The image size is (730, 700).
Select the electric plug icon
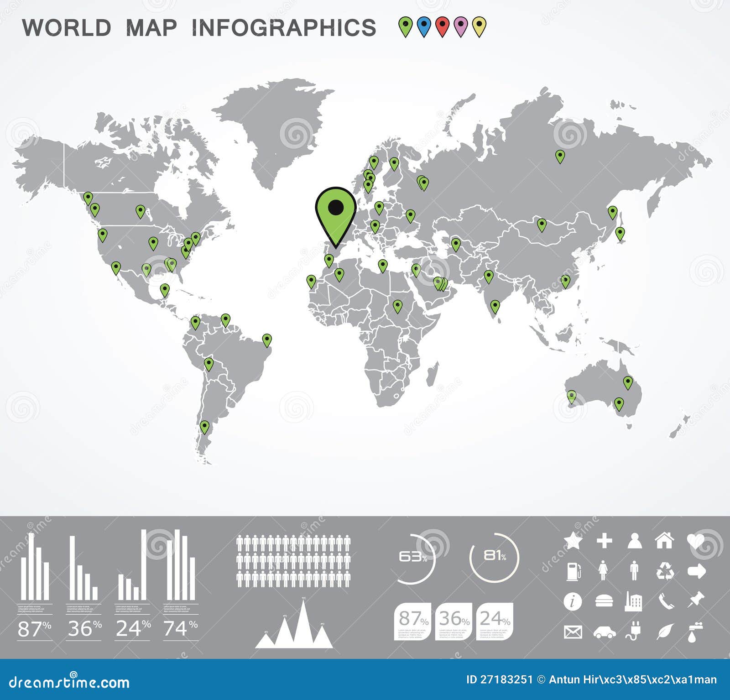(x=633, y=632)
